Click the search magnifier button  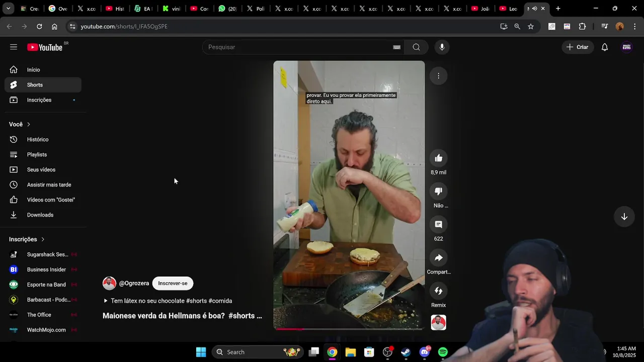click(416, 47)
